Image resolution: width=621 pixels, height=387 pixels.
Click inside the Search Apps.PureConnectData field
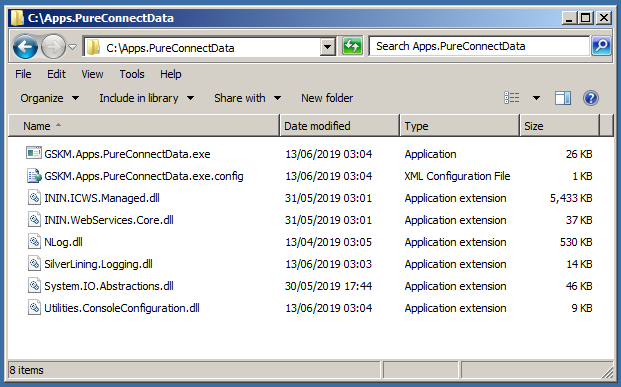coord(479,46)
